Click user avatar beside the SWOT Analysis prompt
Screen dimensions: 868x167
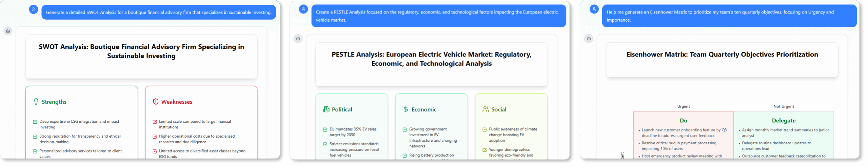tap(33, 9)
